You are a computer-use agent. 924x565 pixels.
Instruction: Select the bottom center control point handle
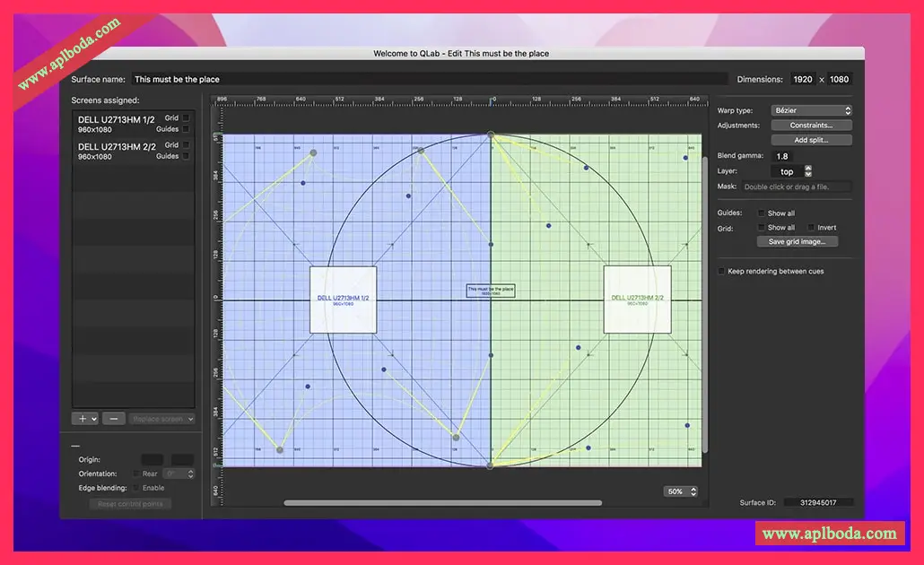click(x=490, y=465)
